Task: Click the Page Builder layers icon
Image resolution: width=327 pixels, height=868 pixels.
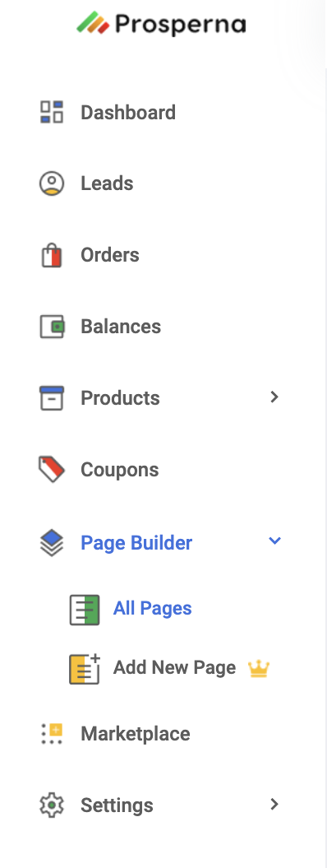Action: tap(52, 542)
